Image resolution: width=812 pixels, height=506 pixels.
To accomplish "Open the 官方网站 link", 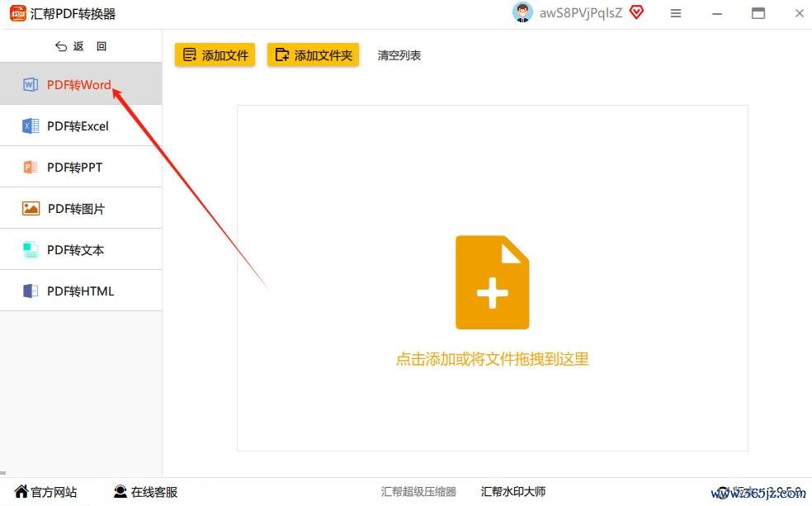I will click(45, 491).
